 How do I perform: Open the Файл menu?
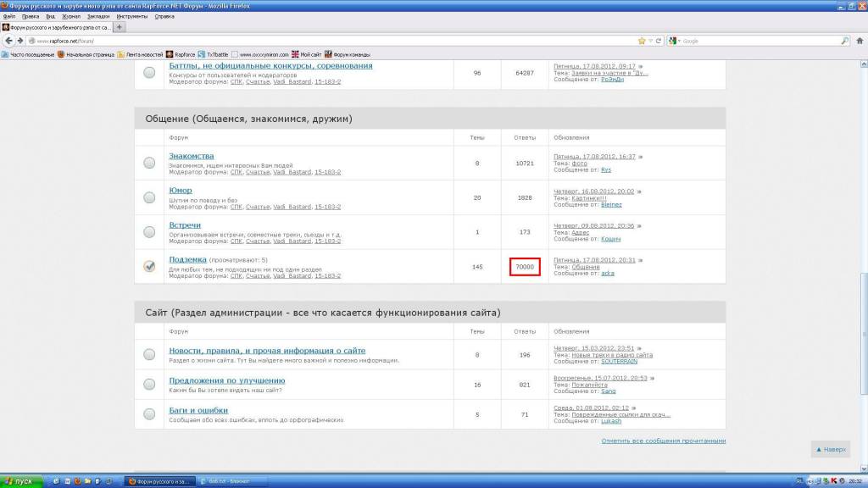[x=9, y=17]
